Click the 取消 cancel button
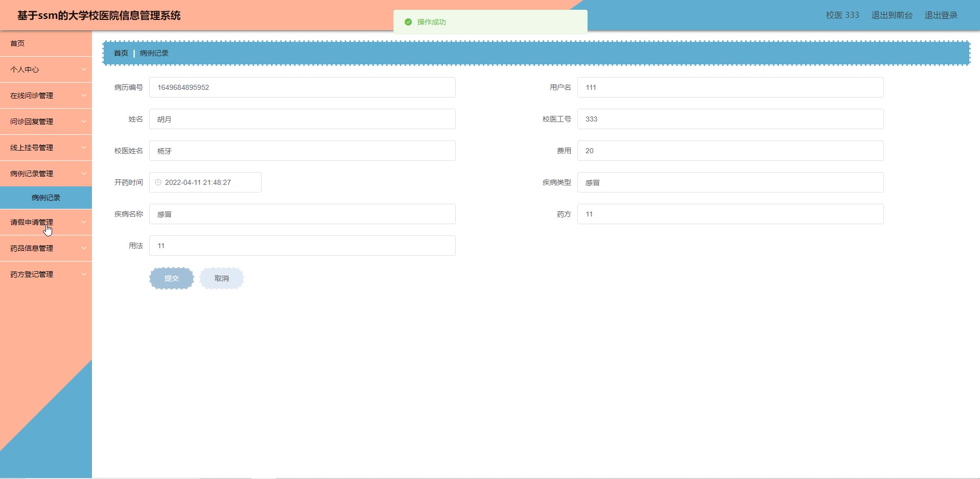This screenshot has height=479, width=980. click(x=222, y=278)
